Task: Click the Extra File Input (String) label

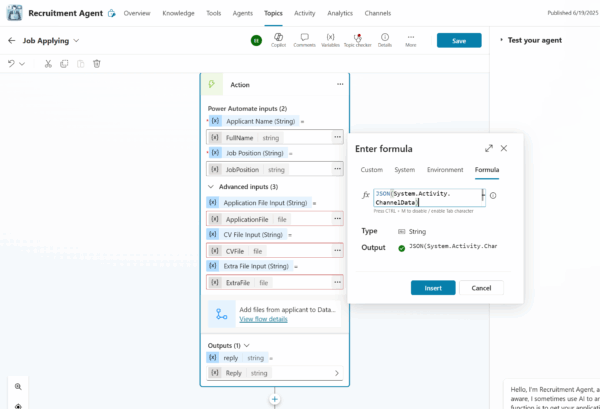Action: click(256, 266)
